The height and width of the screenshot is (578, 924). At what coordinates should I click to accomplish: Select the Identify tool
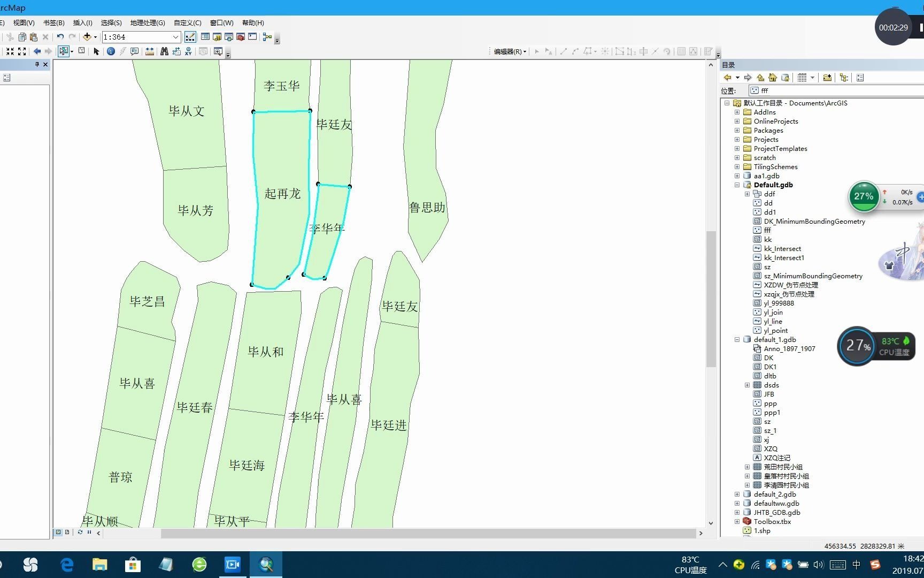click(111, 52)
